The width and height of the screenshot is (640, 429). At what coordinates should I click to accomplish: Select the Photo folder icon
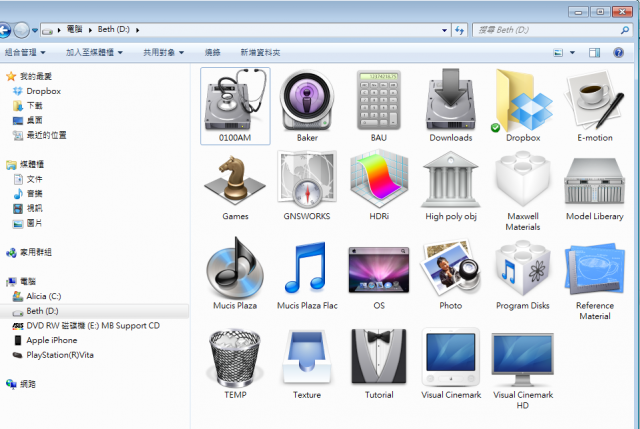coord(451,268)
